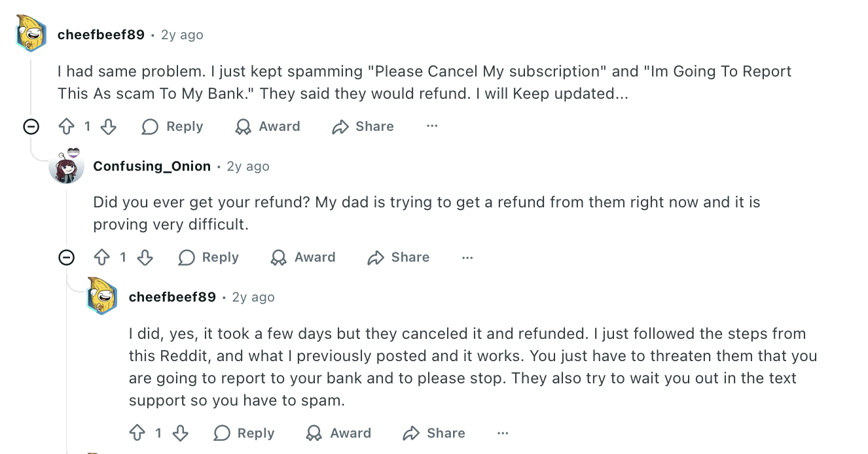Share cheefbeef89's first comment
The width and height of the screenshot is (868, 454).
click(363, 126)
